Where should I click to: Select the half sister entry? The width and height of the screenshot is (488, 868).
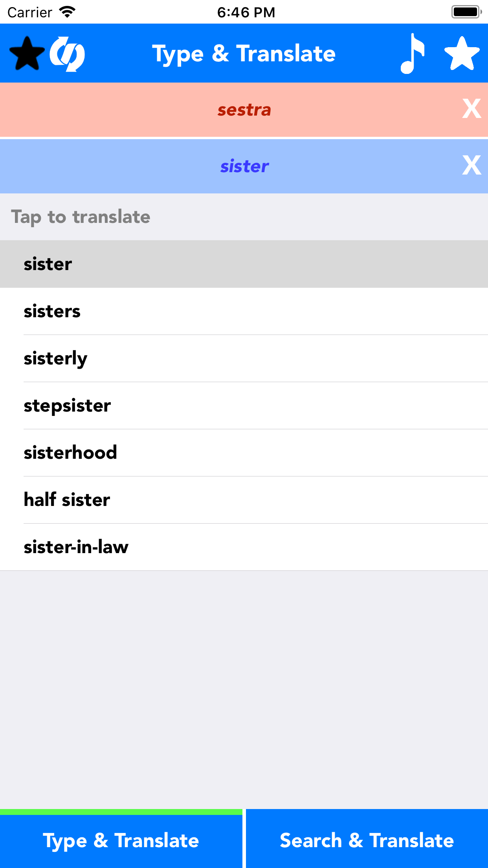click(244, 500)
